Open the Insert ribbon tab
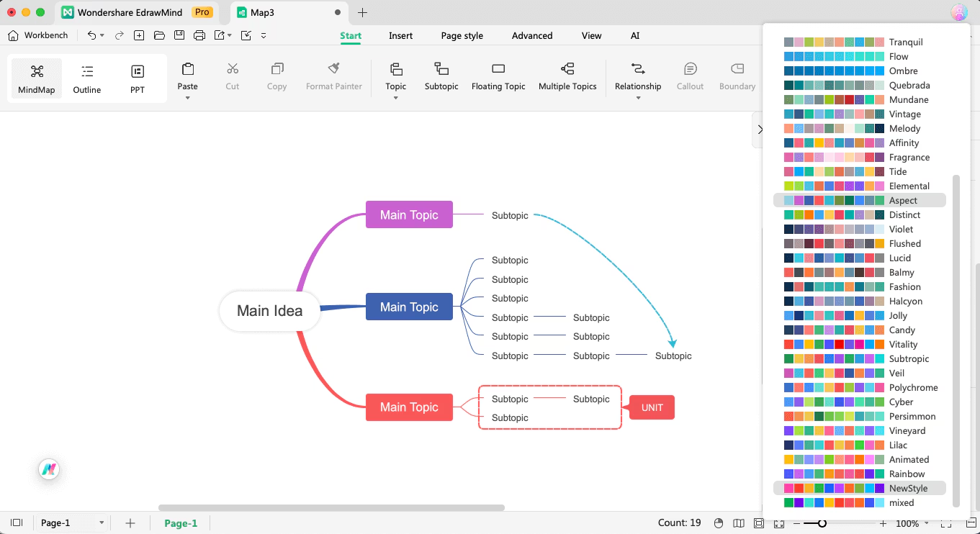The image size is (980, 534). point(401,36)
